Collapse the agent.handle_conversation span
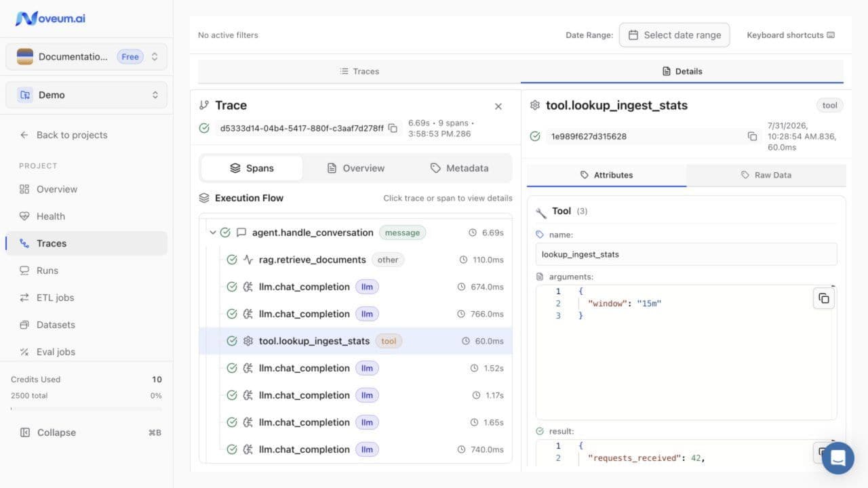The height and width of the screenshot is (488, 868). 213,232
